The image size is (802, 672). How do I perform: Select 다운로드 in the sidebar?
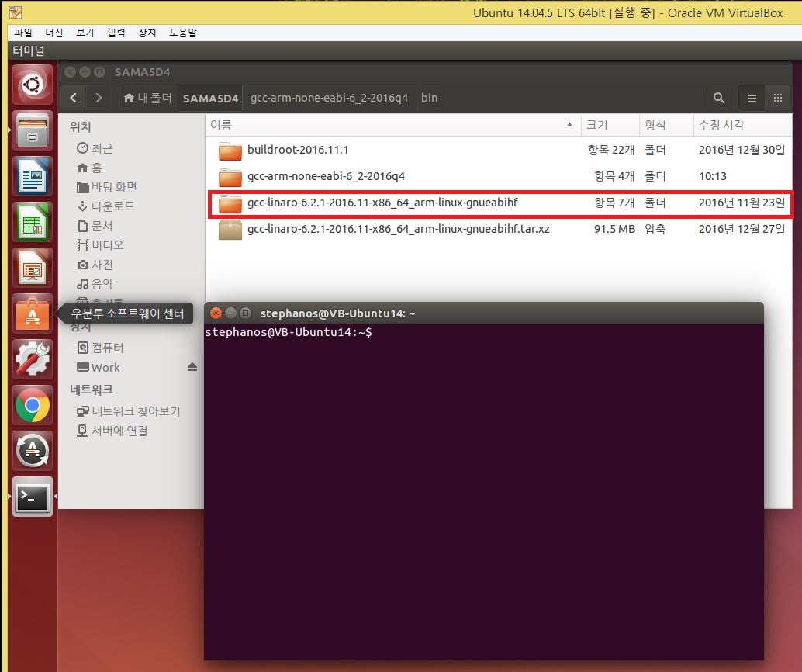tap(112, 206)
